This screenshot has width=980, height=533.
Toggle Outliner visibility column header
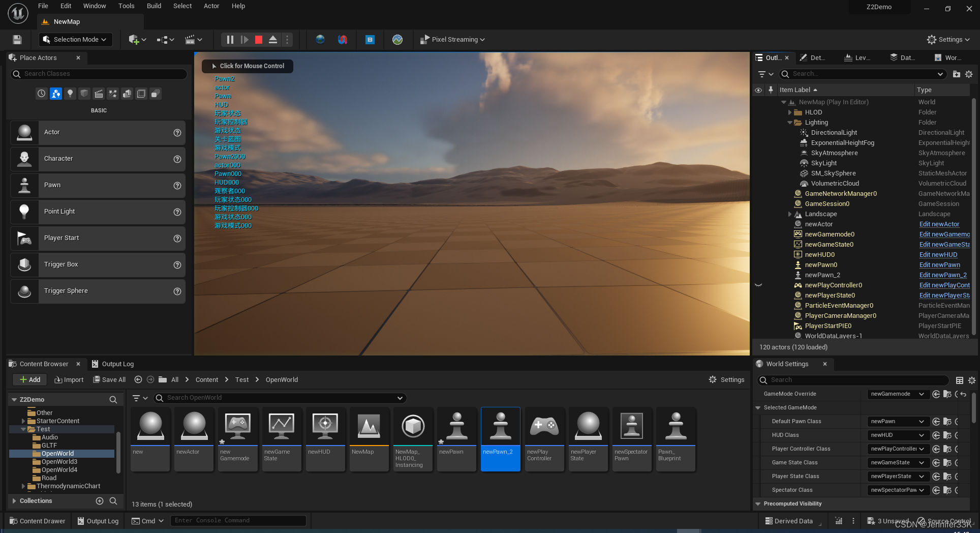(x=758, y=90)
